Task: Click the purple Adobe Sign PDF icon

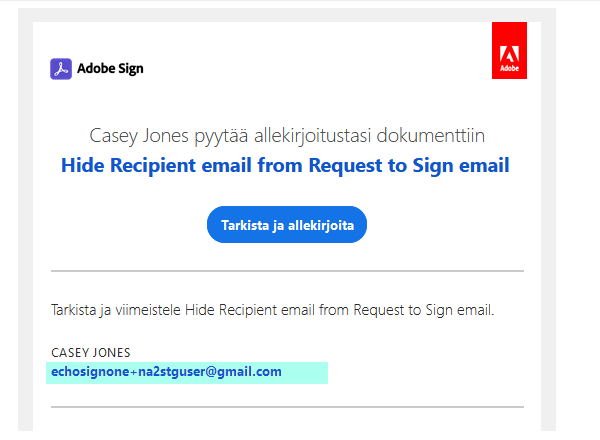Action: click(60, 68)
